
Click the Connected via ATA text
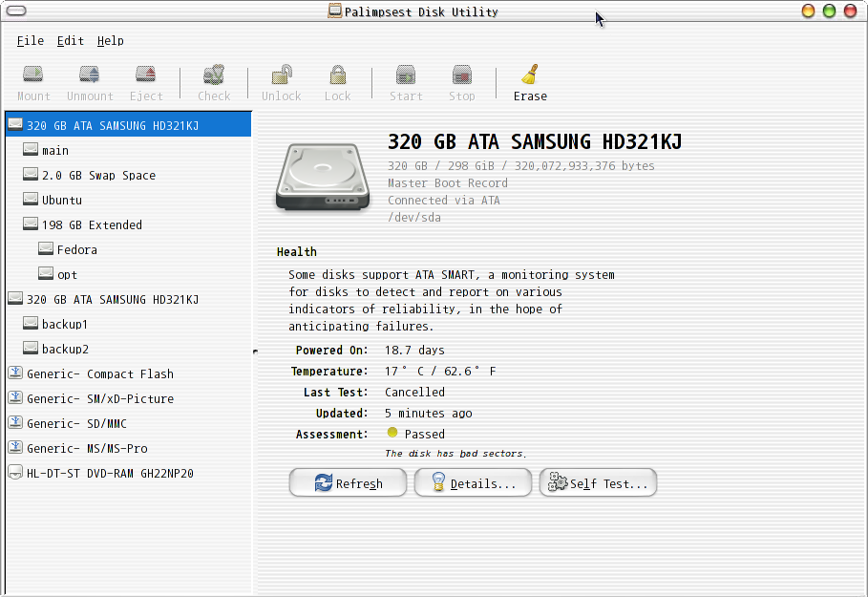[x=443, y=200]
